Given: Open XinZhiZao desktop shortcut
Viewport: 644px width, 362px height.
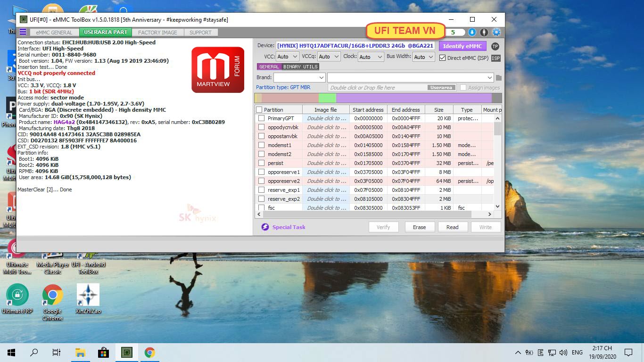Looking at the screenshot, I should click(x=88, y=299).
